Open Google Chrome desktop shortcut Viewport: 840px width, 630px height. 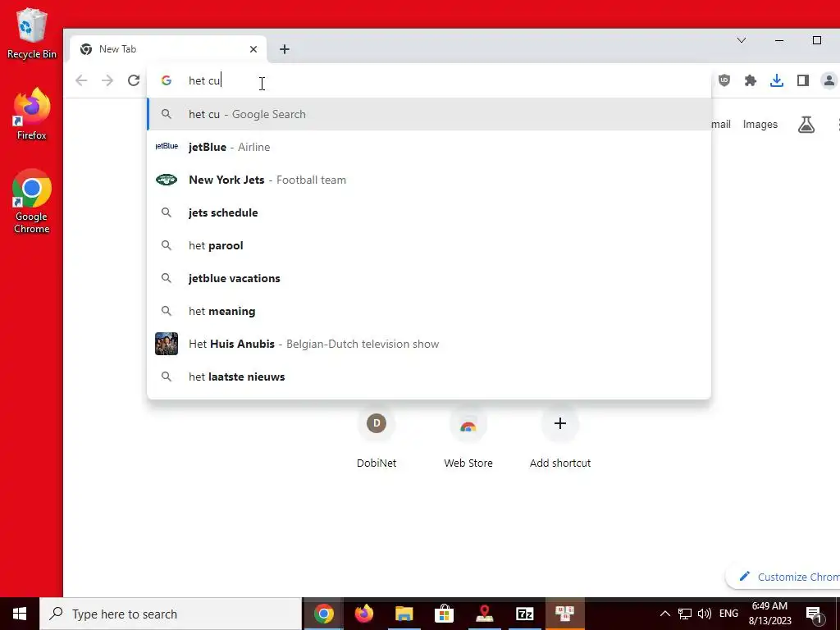coord(32,202)
